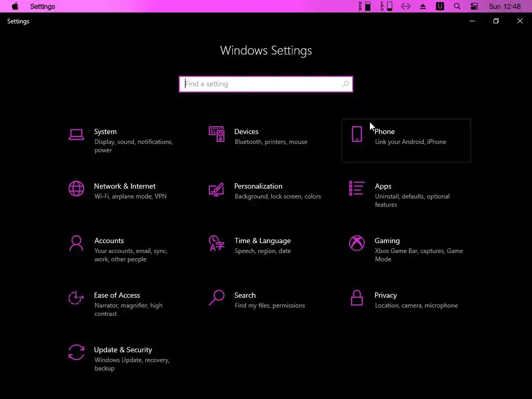Screen dimensions: 532x399
Task: Click 'Location, camera, microphone' text
Action: 416,305
